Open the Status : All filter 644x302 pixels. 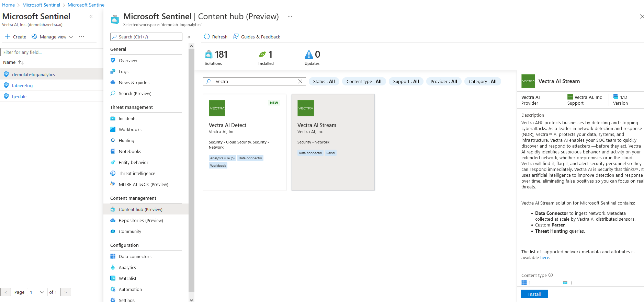[324, 81]
